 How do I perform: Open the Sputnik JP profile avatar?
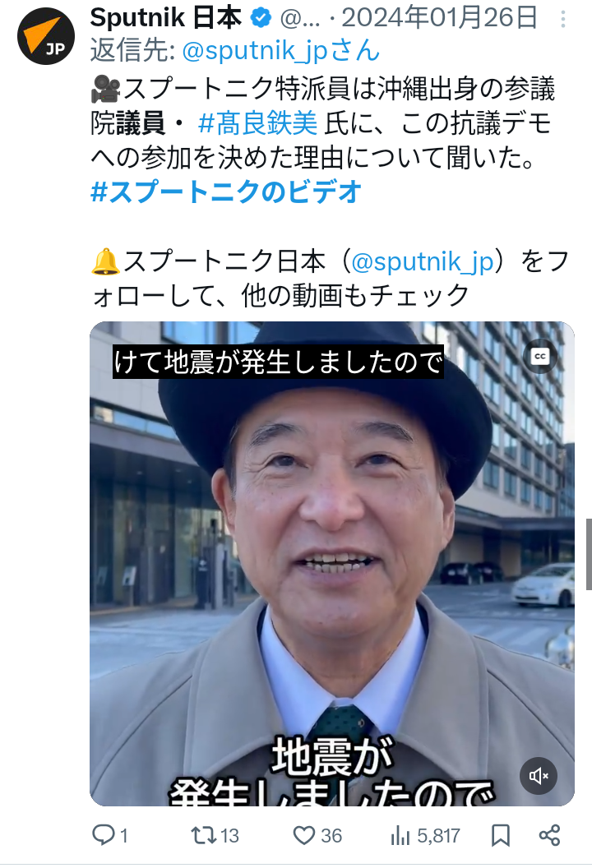point(46,36)
